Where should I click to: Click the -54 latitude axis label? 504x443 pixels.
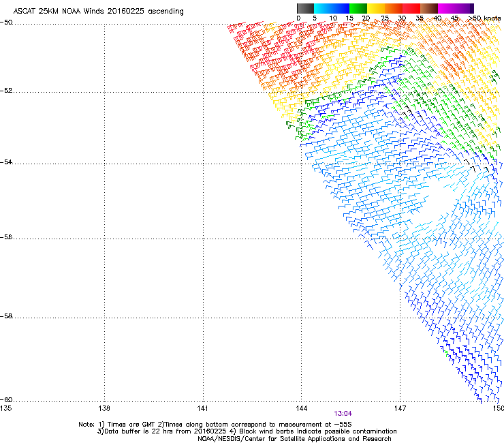(x=6, y=162)
